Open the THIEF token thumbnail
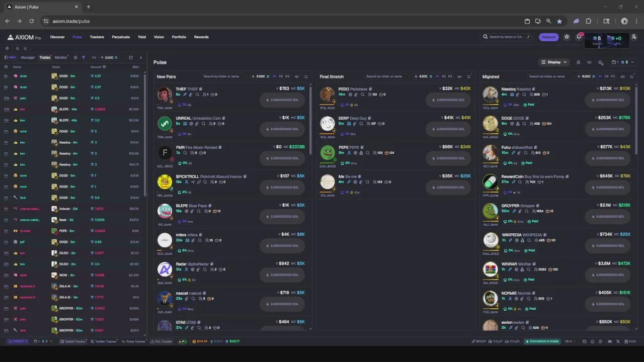The height and width of the screenshot is (362, 644). click(165, 95)
